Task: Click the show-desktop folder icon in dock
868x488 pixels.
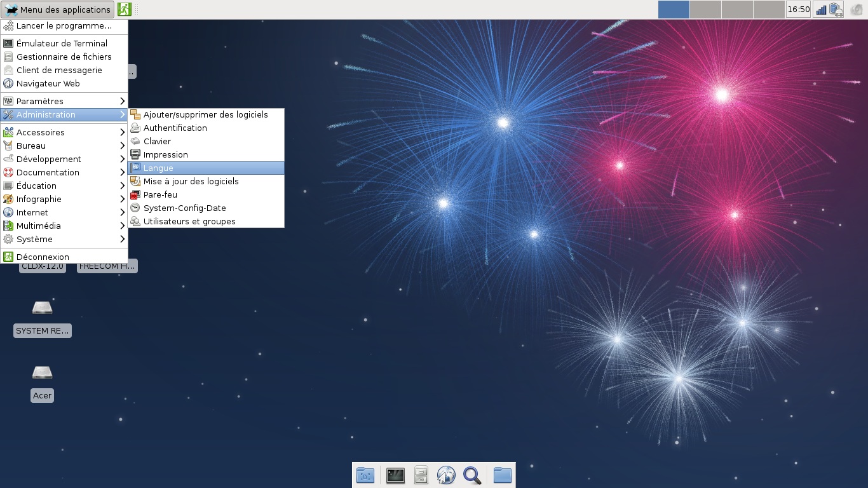Action: point(365,475)
